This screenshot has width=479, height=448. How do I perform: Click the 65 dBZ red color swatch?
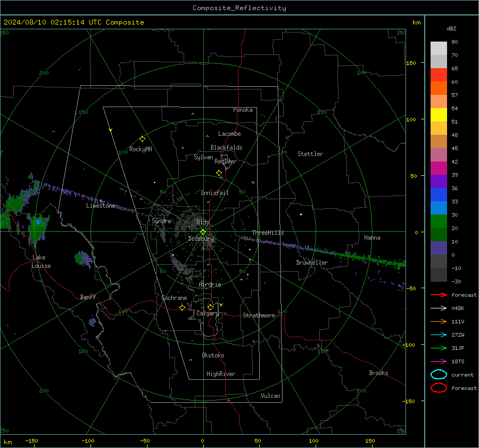(439, 75)
